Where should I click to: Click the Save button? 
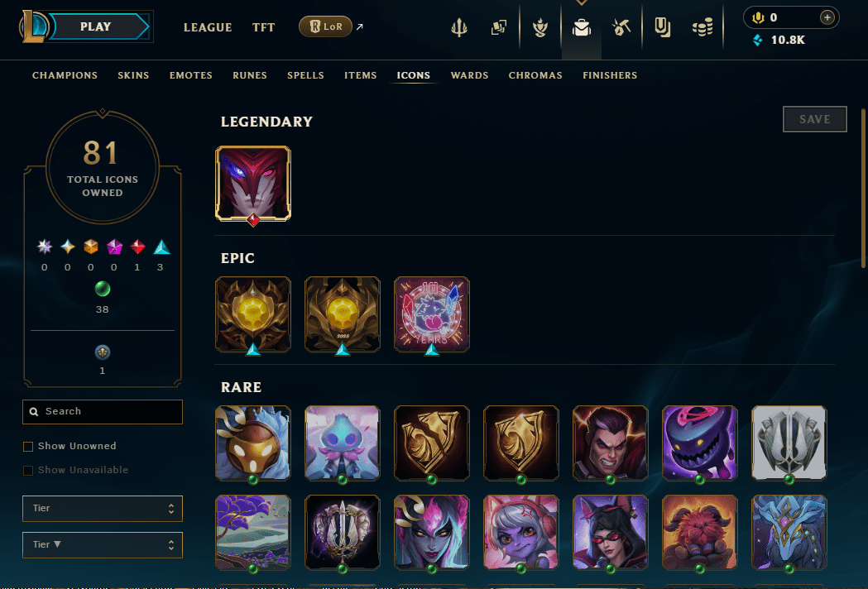point(815,119)
